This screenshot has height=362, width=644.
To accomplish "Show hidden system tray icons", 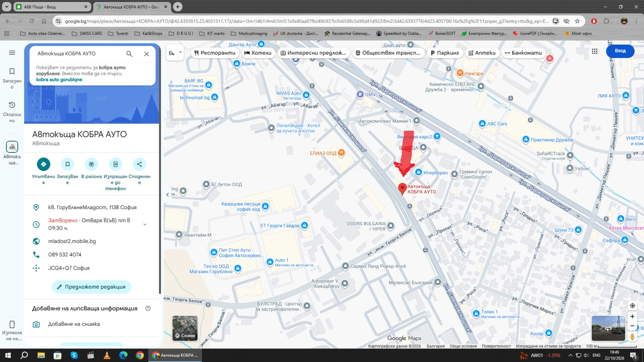I will pos(570,355).
